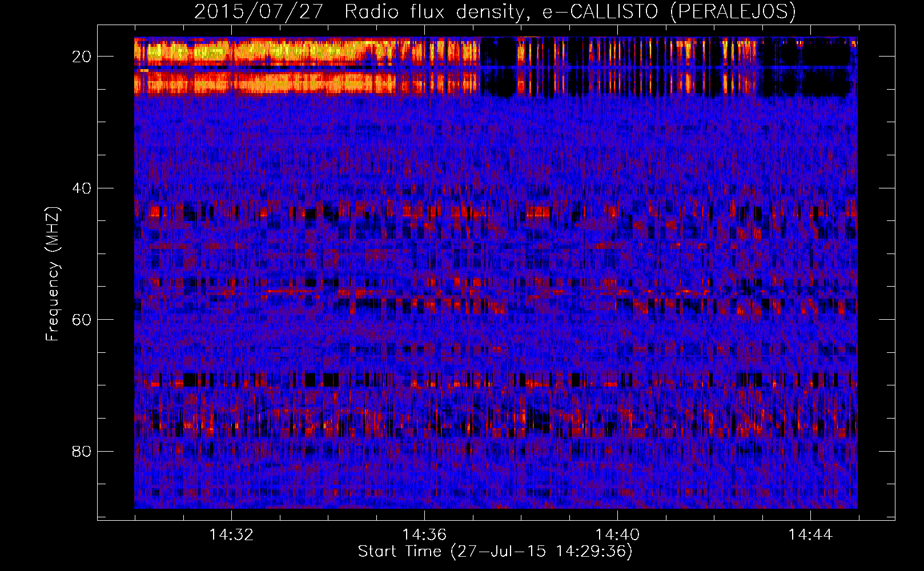Click the '14:32' time tick label
This screenshot has width=924, height=571.
pos(231,535)
